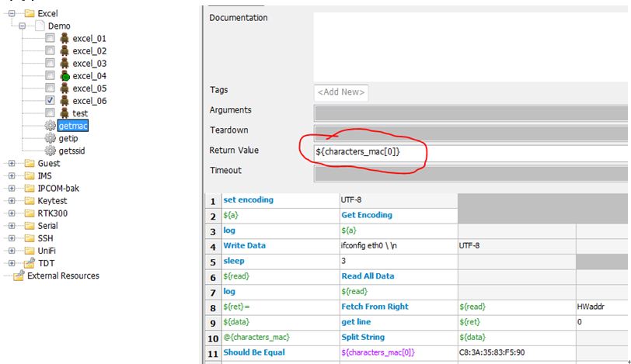631x364 pixels.
Task: Check the excel_02 test checkbox
Action: coord(50,50)
